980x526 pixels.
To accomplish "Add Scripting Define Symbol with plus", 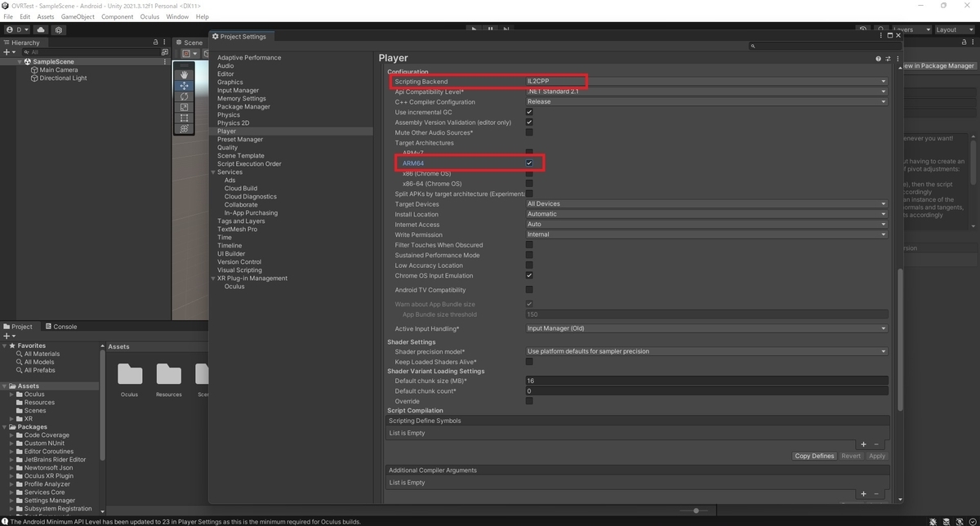I will coord(863,444).
